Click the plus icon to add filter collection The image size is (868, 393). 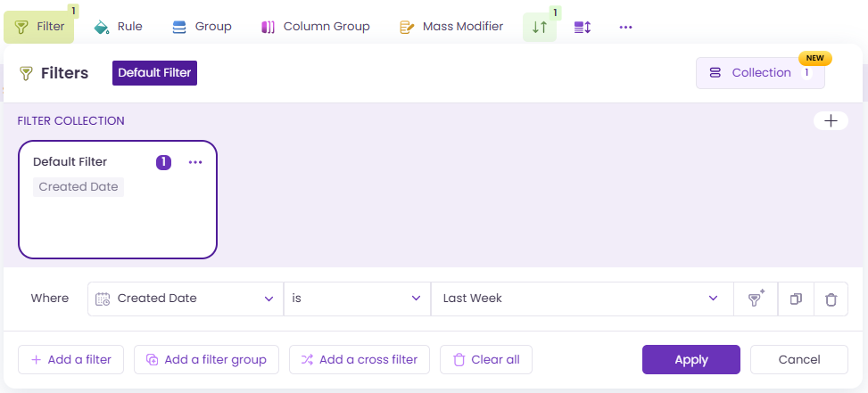tap(831, 120)
